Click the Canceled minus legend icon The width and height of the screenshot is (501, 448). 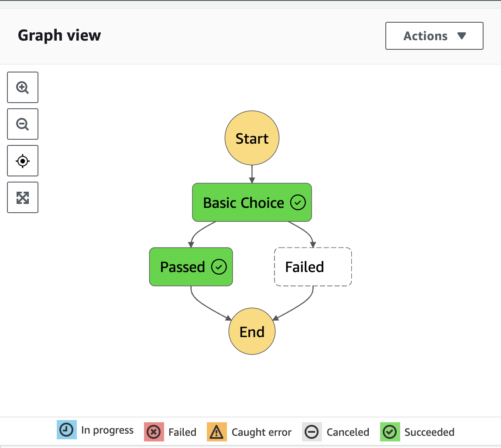pyautogui.click(x=312, y=432)
